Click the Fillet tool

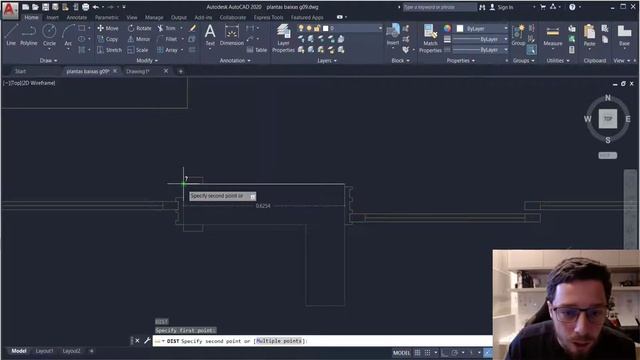(167, 39)
